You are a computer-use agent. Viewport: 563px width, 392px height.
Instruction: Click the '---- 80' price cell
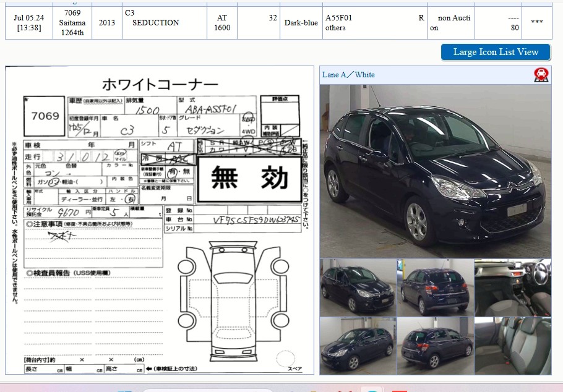tap(498, 23)
